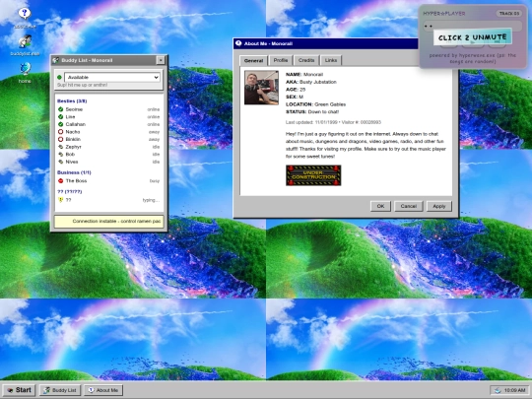Click the 'LOCATION: Green Gables' line
Screen dimensions: 532x399
click(x=315, y=104)
